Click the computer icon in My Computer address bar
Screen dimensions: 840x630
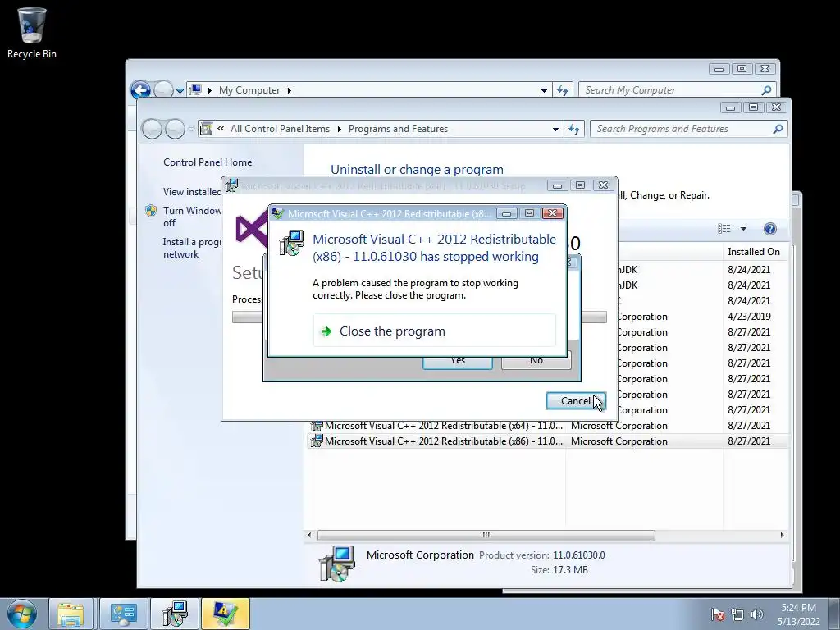click(x=196, y=89)
